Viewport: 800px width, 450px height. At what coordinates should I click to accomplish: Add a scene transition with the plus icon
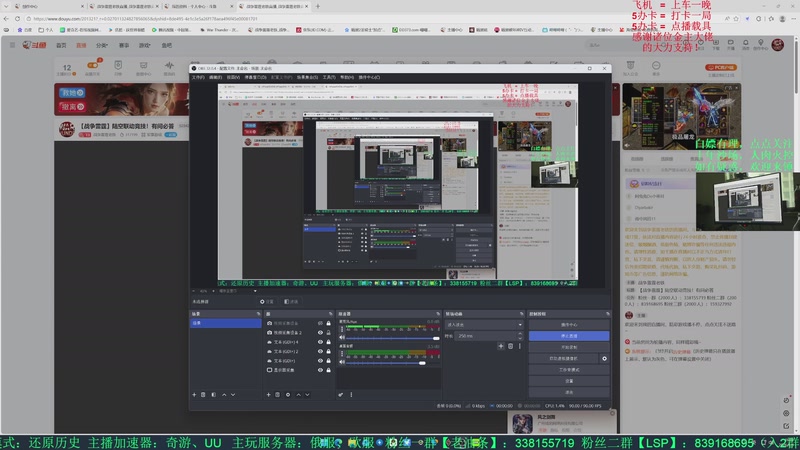tap(501, 346)
